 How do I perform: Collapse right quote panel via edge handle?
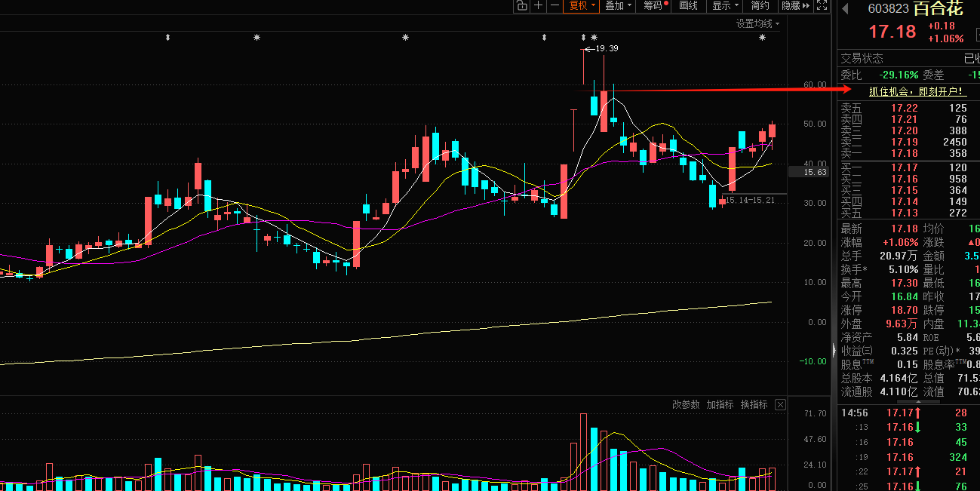point(834,350)
